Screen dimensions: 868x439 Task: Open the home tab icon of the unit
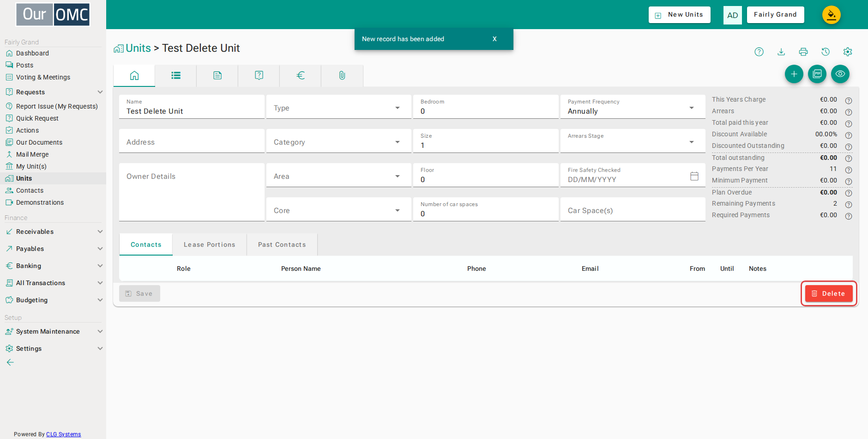pyautogui.click(x=134, y=75)
